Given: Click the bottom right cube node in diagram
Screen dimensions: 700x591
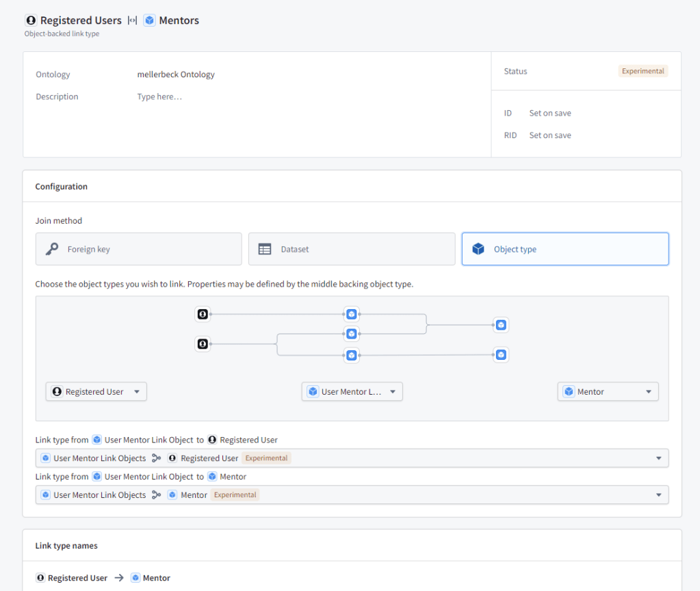Looking at the screenshot, I should point(501,354).
